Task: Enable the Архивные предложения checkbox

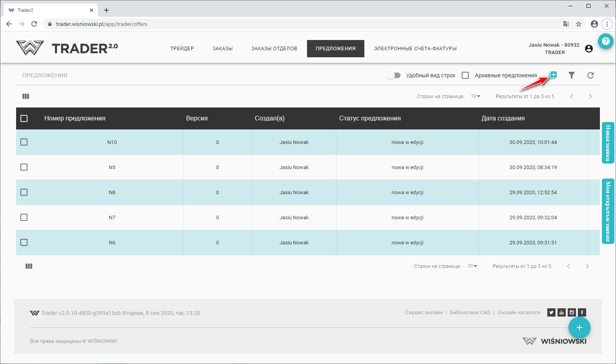Action: (x=465, y=75)
